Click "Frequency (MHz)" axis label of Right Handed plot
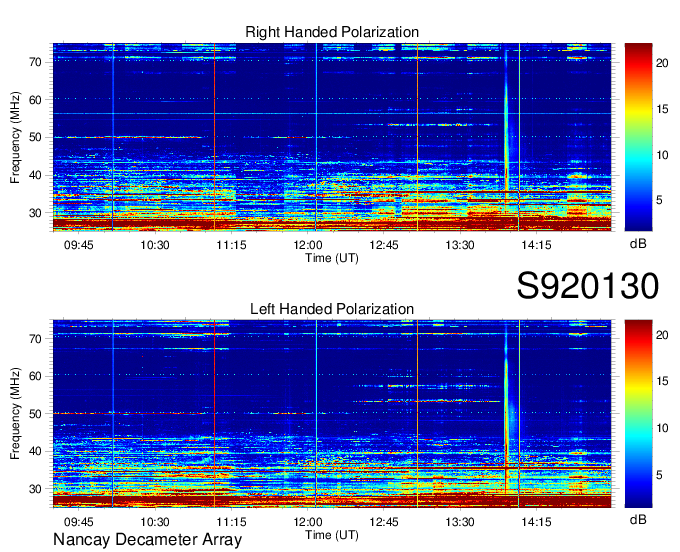The height and width of the screenshot is (552, 680). (x=15, y=137)
